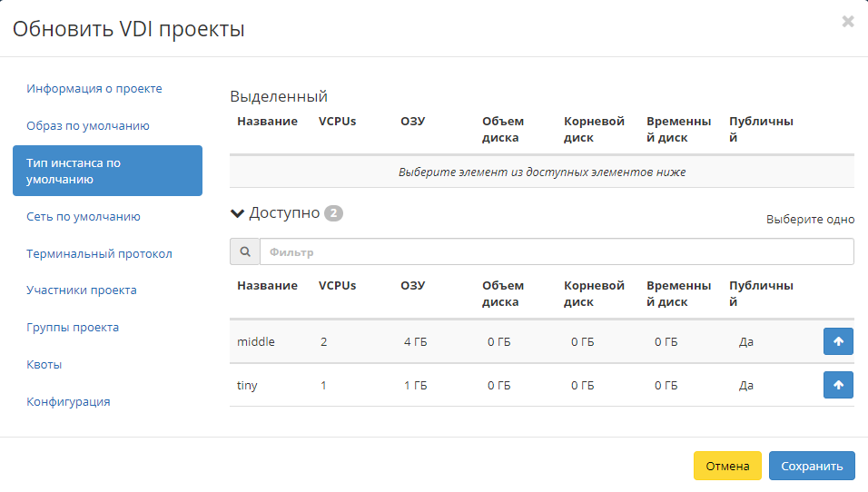Close the dialog with the X icon
The width and height of the screenshot is (868, 492).
[847, 22]
